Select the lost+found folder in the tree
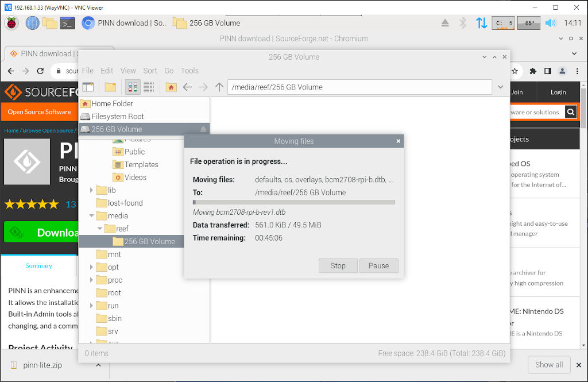588x382 pixels. click(119, 203)
